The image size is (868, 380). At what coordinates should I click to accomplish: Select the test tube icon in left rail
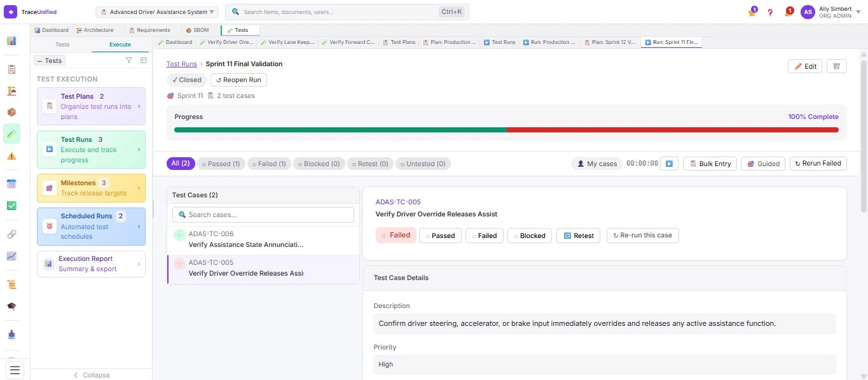pyautogui.click(x=11, y=134)
